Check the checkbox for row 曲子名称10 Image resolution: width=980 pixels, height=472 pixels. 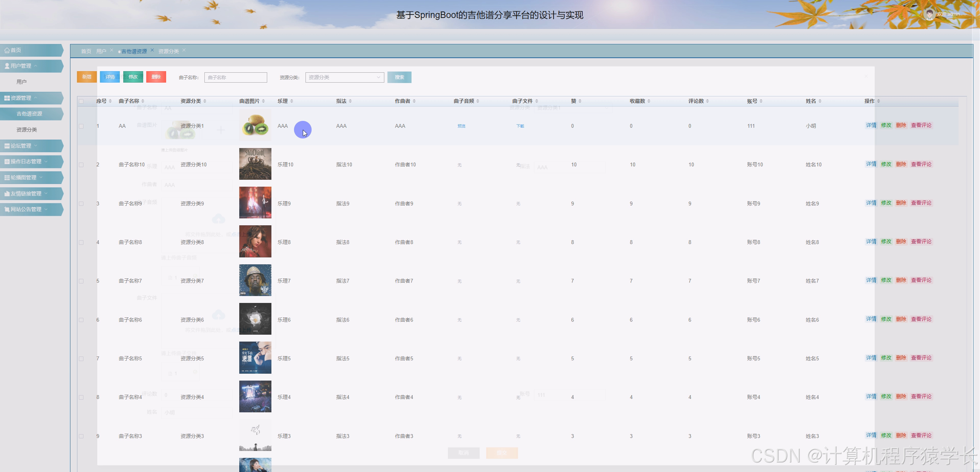click(x=81, y=165)
